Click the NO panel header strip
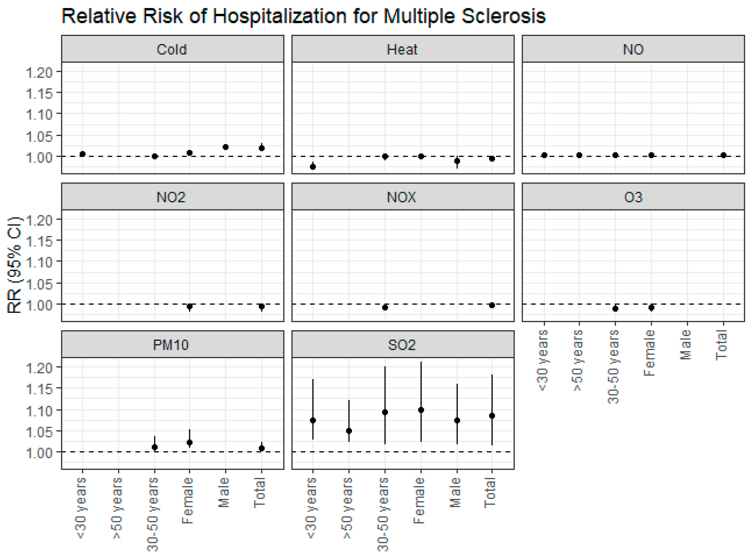Screen dimensions: 752x560 click(633, 49)
